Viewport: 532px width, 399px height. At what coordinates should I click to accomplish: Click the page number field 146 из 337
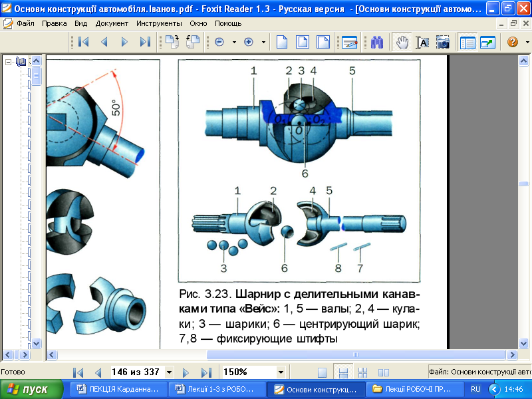138,372
